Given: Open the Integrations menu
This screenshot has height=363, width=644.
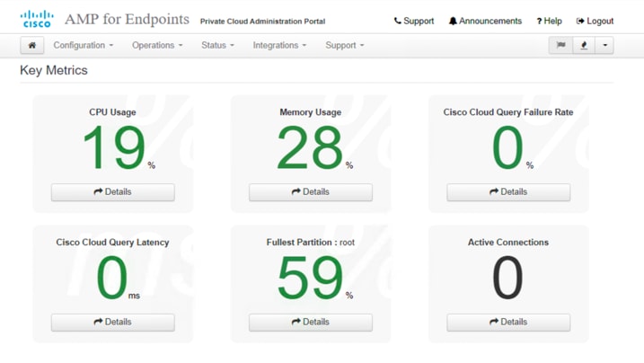Looking at the screenshot, I should [279, 45].
